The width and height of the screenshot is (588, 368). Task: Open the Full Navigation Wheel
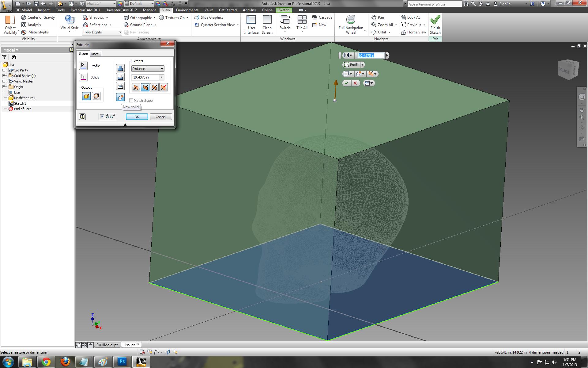tap(351, 25)
